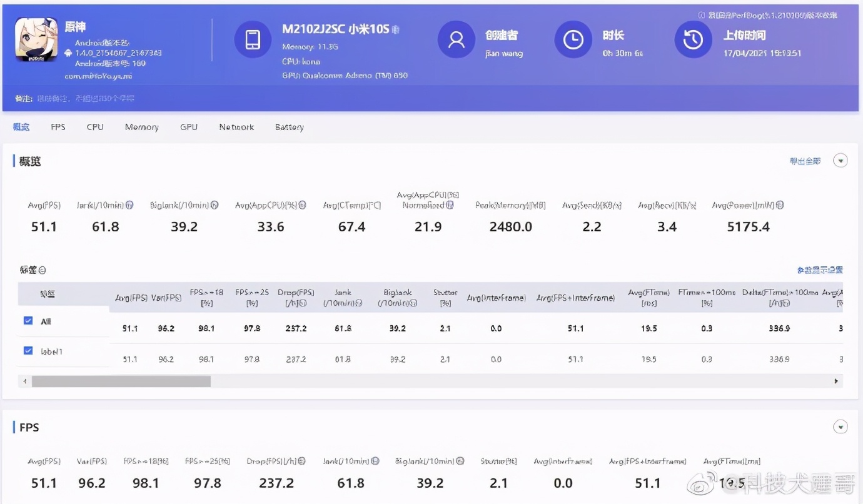Click the left scroll arrow of the table
This screenshot has width=863, height=504.
(24, 380)
